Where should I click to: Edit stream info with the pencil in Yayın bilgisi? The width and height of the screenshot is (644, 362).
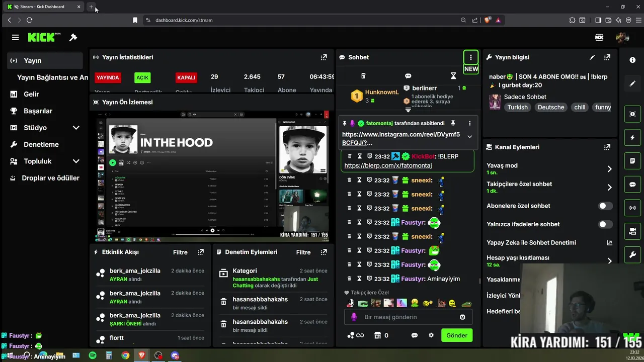[592, 57]
